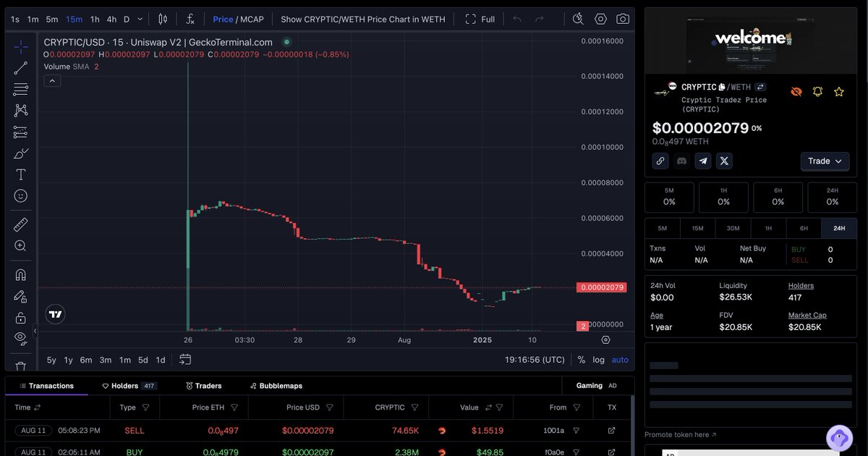868x456 pixels.
Task: Open the Discord community link
Action: pos(681,161)
